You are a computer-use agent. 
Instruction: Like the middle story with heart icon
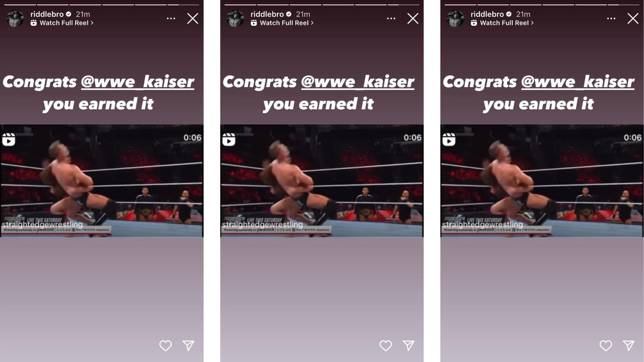pyautogui.click(x=385, y=346)
